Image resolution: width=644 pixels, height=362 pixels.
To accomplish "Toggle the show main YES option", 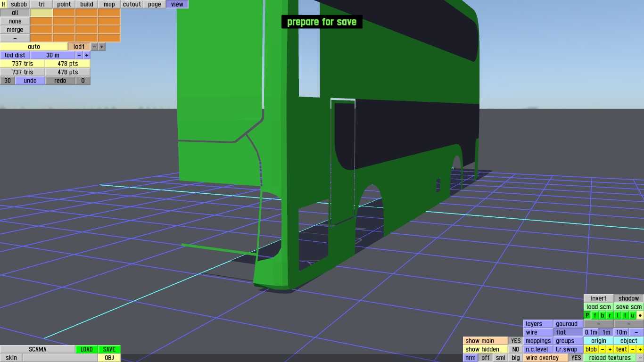I will [x=516, y=341].
